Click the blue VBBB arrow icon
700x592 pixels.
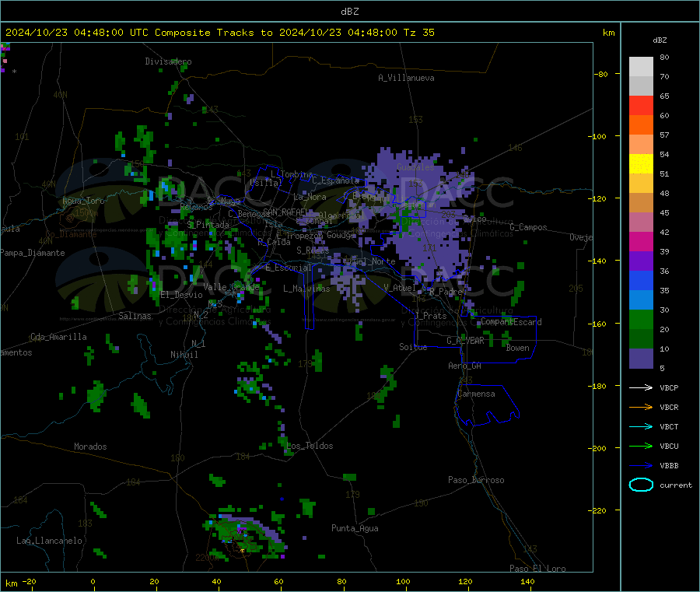click(x=641, y=466)
